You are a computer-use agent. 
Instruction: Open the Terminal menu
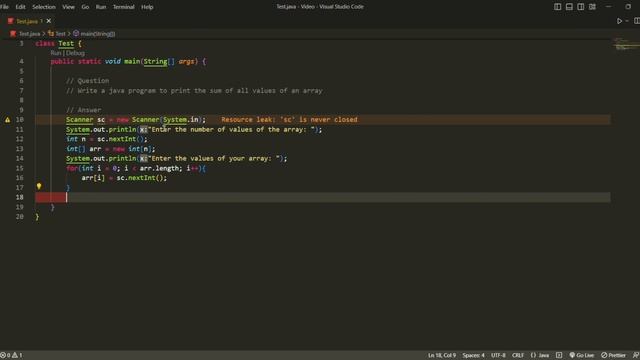point(124,7)
